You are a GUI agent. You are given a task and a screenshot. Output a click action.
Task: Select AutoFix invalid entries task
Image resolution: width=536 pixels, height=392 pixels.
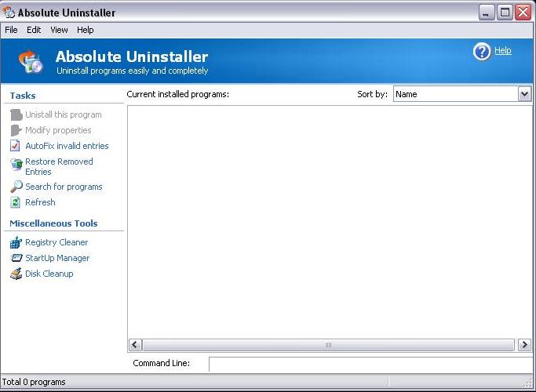coord(67,146)
